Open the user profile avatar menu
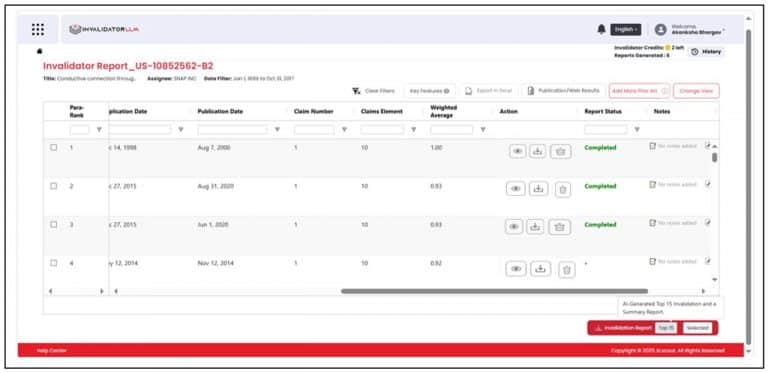Viewport: 768px width, 373px height. (661, 29)
